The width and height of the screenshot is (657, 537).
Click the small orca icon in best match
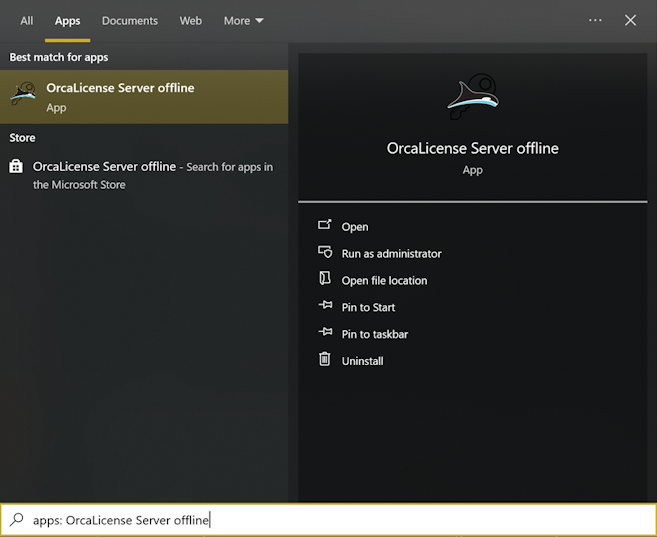click(22, 96)
